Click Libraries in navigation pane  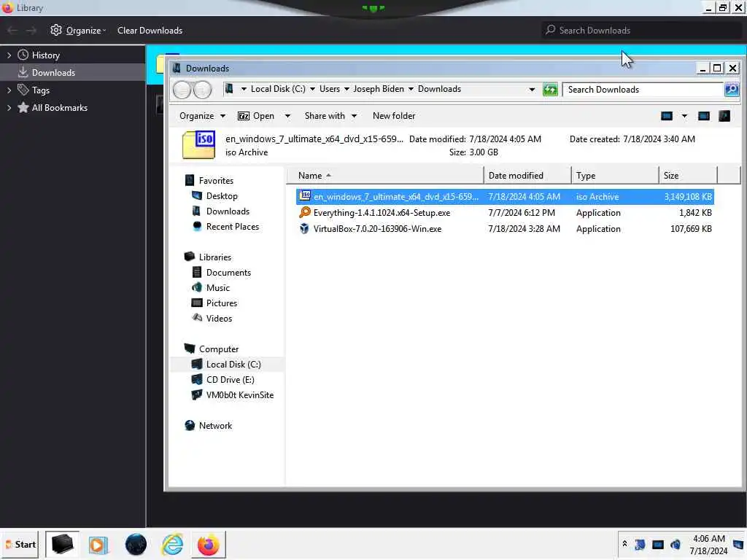[215, 257]
